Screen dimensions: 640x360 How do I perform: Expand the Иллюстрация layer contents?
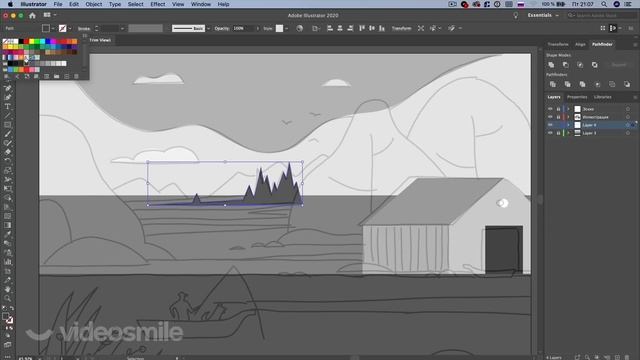[569, 117]
